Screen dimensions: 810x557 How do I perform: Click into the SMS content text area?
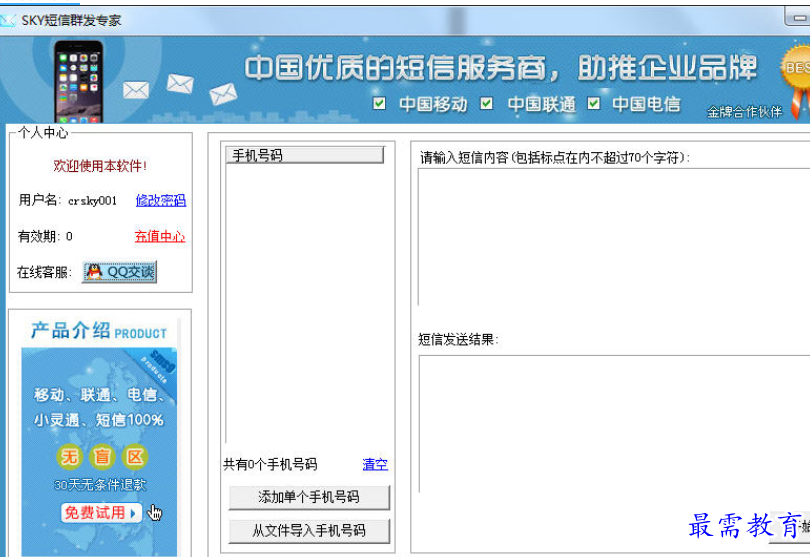(614, 237)
